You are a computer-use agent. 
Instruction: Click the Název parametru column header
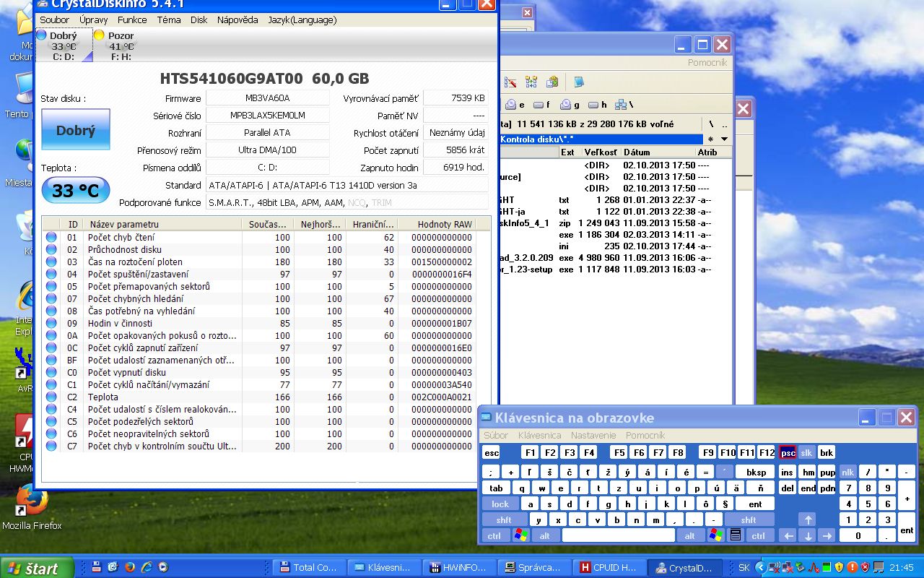click(163, 225)
